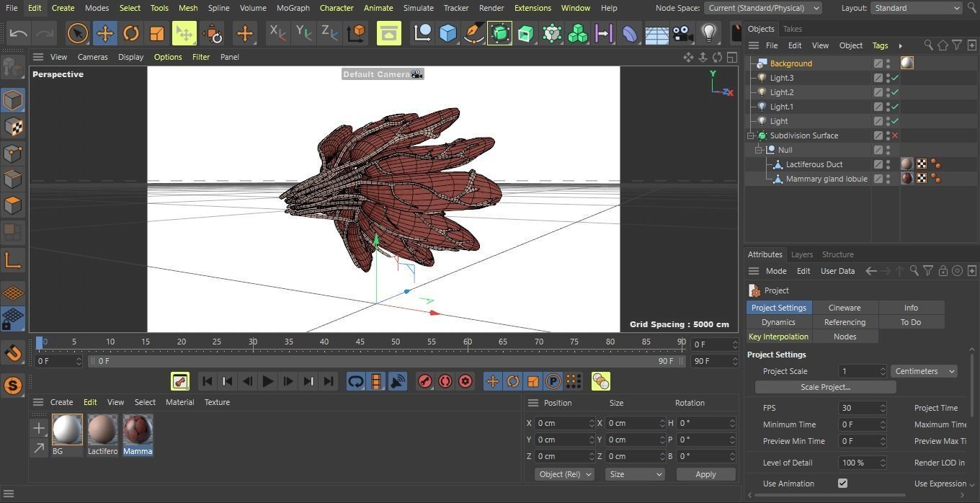Toggle Loop playback mode button
The height and width of the screenshot is (503, 980).
356,381
